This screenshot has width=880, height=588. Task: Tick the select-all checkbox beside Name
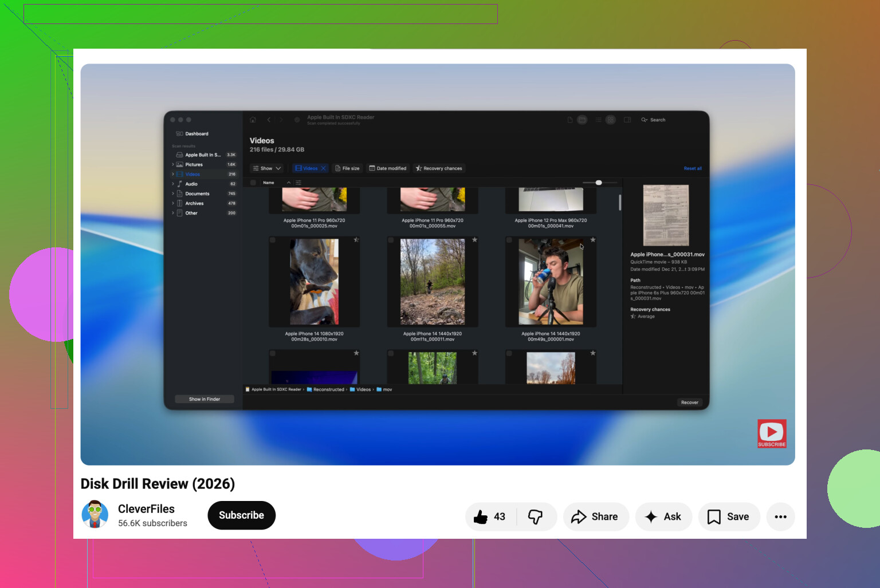pos(253,183)
